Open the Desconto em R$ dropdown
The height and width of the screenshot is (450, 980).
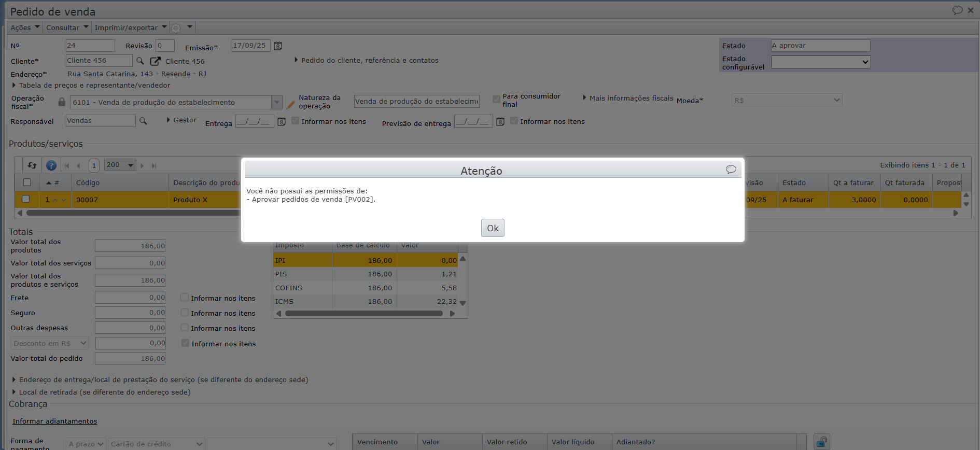point(50,343)
